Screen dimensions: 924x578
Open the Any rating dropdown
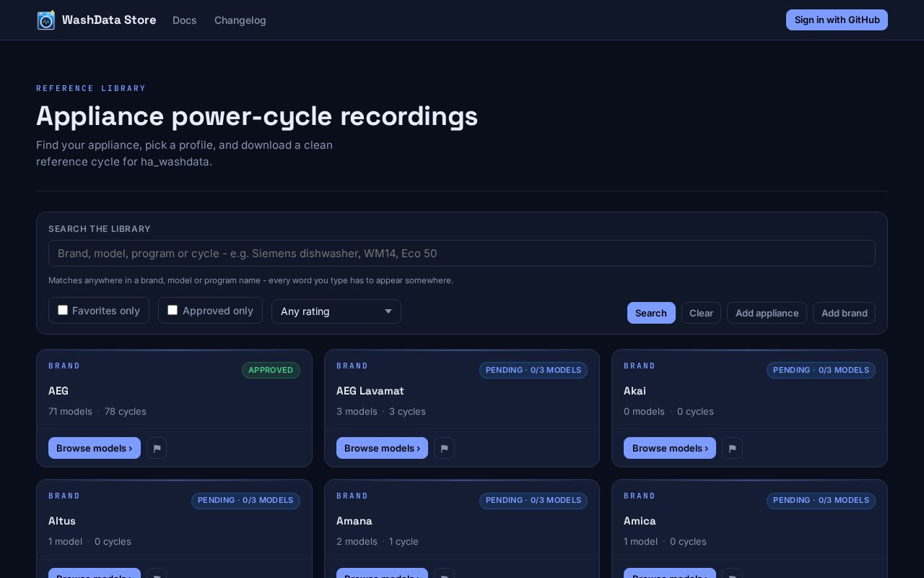point(336,311)
